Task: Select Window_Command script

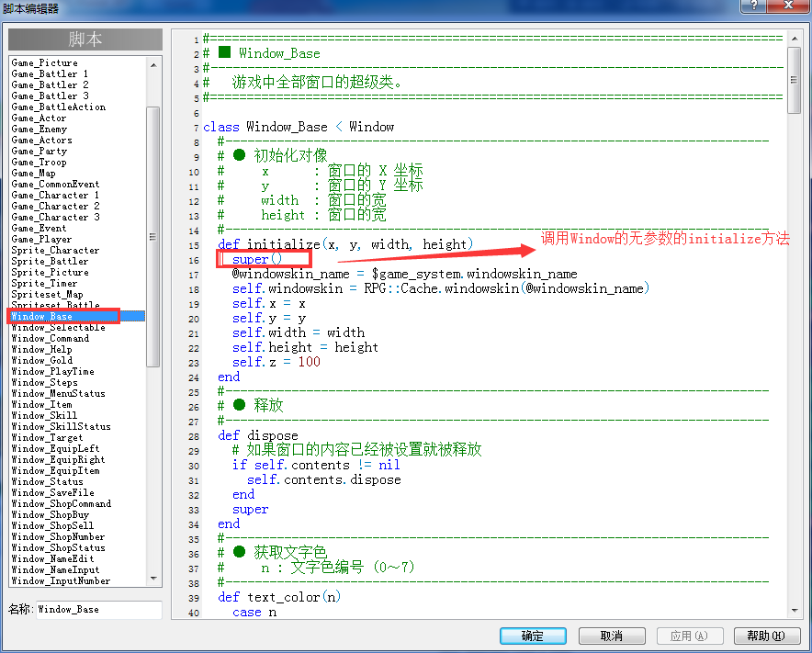Action: click(51, 338)
